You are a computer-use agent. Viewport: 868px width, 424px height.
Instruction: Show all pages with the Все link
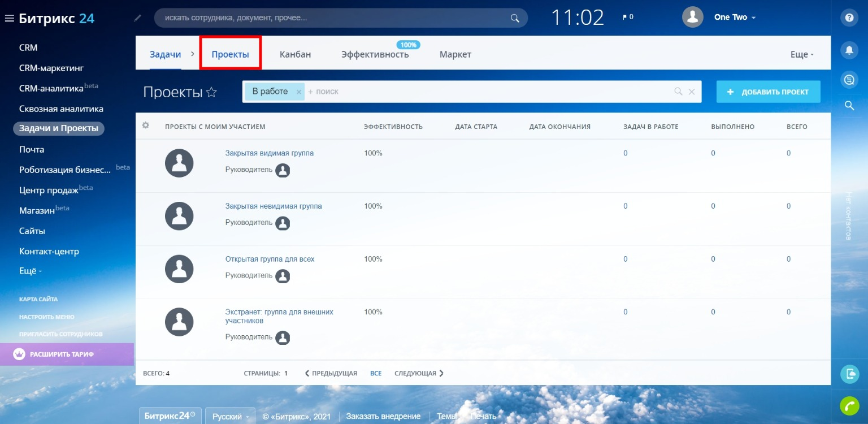(x=376, y=373)
